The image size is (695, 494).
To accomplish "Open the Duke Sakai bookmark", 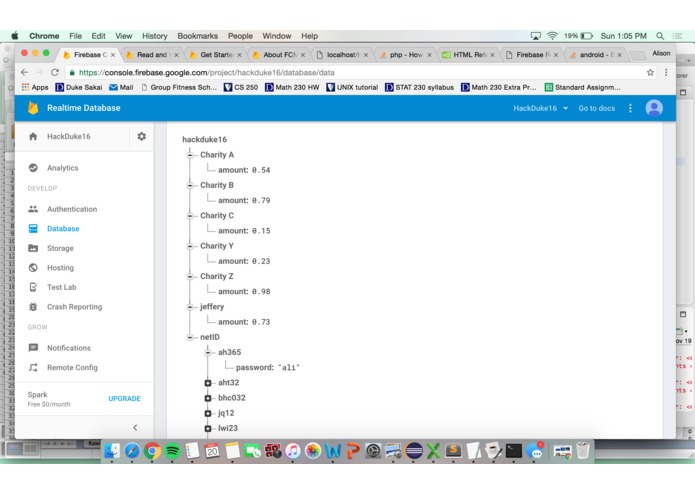I will point(79,87).
